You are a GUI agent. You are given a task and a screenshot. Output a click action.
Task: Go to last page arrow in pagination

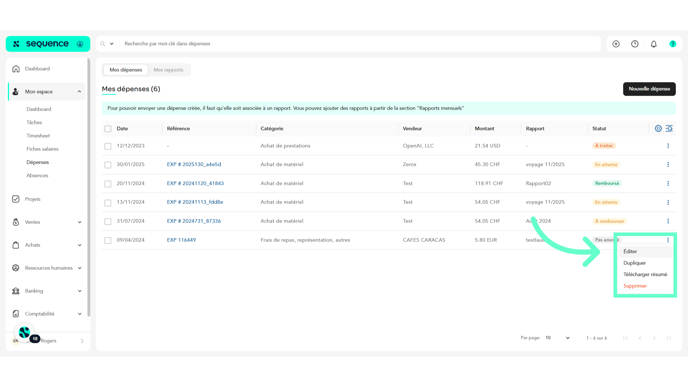pos(669,338)
